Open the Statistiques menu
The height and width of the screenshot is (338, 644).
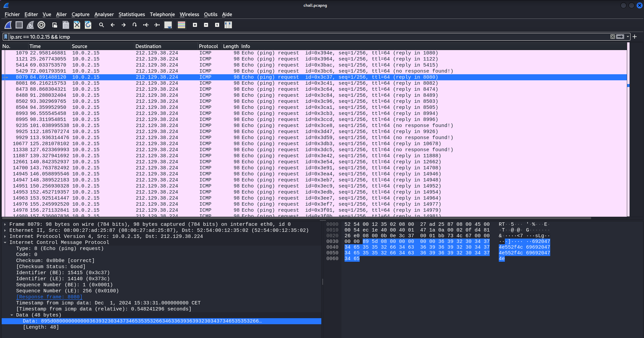(132, 14)
